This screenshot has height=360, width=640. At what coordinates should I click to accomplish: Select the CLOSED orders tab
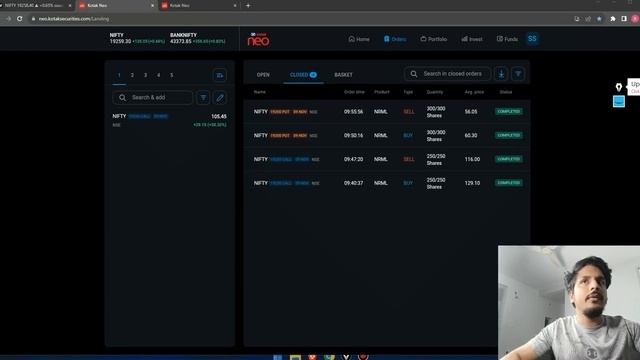pos(303,75)
